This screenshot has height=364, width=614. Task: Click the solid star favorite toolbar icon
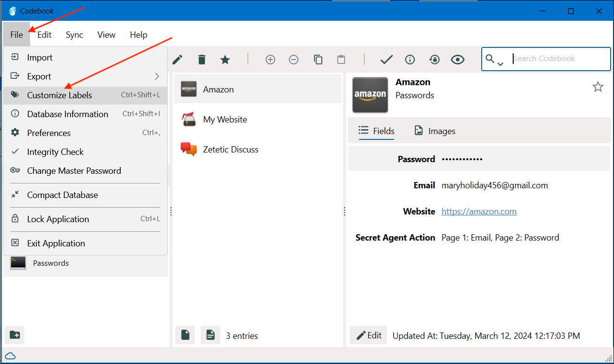tap(225, 60)
